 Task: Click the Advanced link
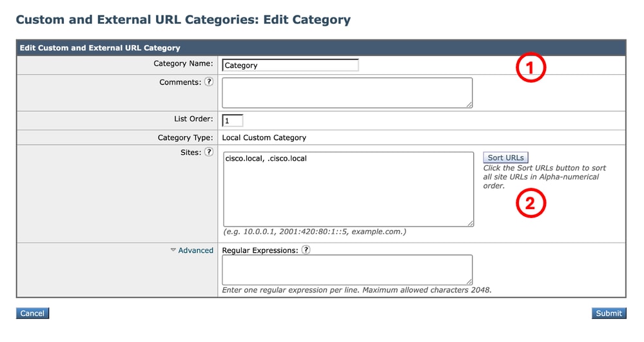(195, 250)
